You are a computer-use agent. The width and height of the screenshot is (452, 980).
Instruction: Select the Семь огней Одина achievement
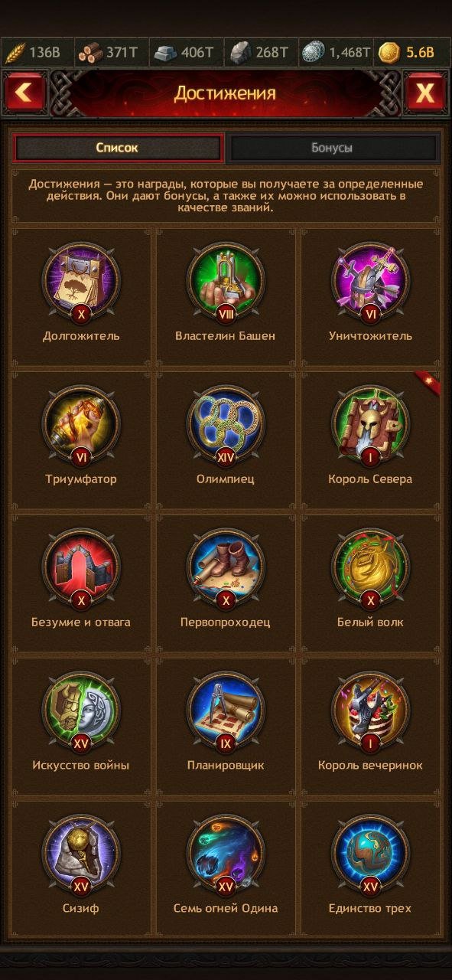click(226, 854)
